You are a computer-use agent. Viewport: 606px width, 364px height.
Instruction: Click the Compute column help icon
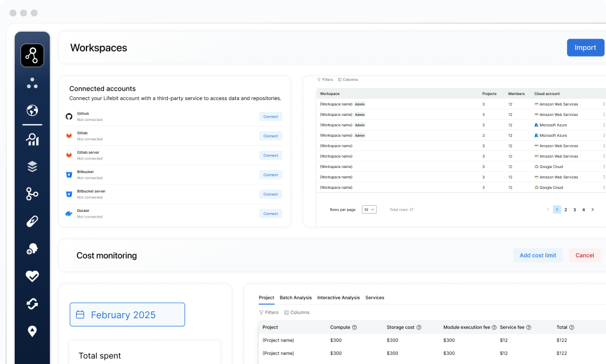354,327
